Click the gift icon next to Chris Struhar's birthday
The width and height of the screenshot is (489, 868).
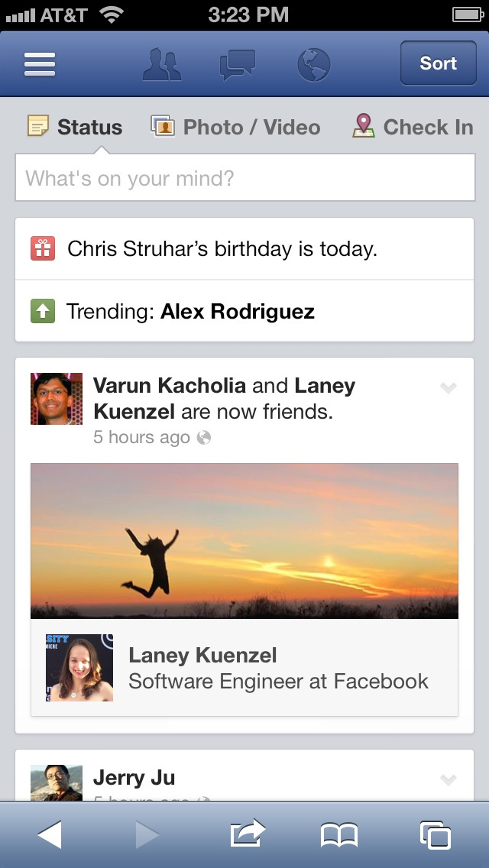[40, 248]
